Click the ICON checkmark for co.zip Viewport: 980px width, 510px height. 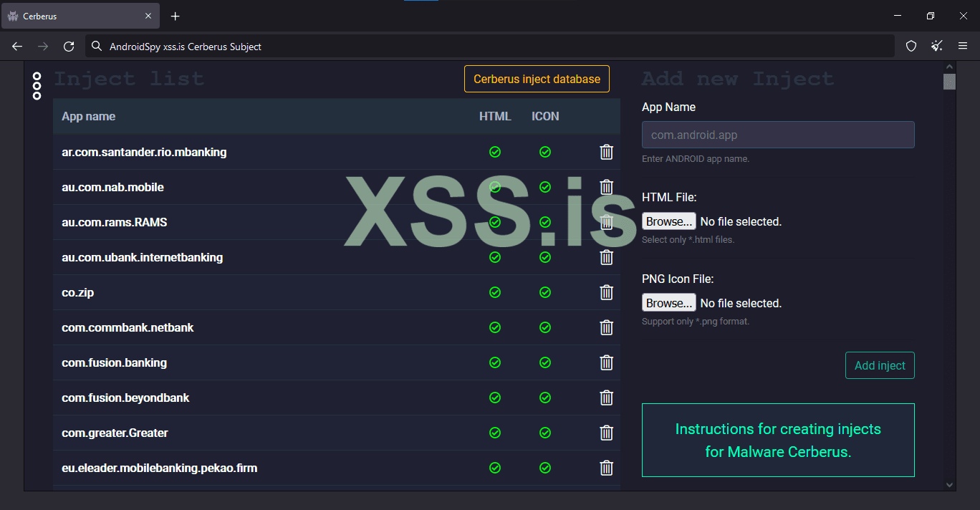[x=545, y=292]
